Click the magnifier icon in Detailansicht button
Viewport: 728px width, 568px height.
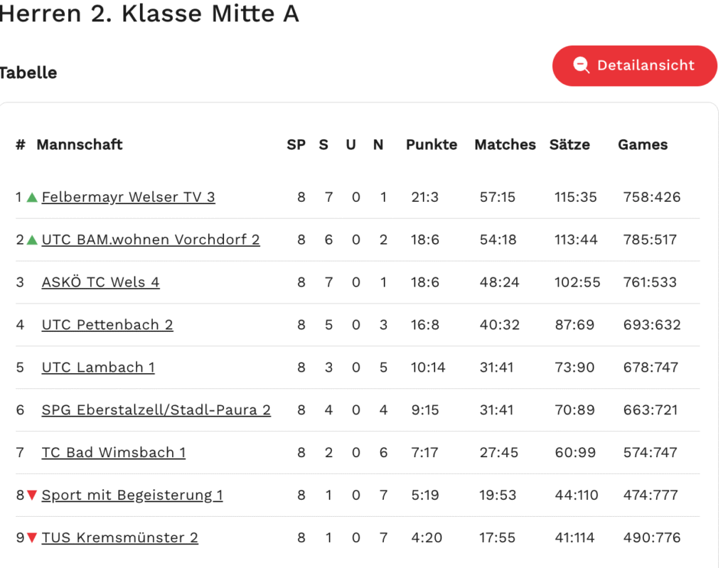coord(582,65)
